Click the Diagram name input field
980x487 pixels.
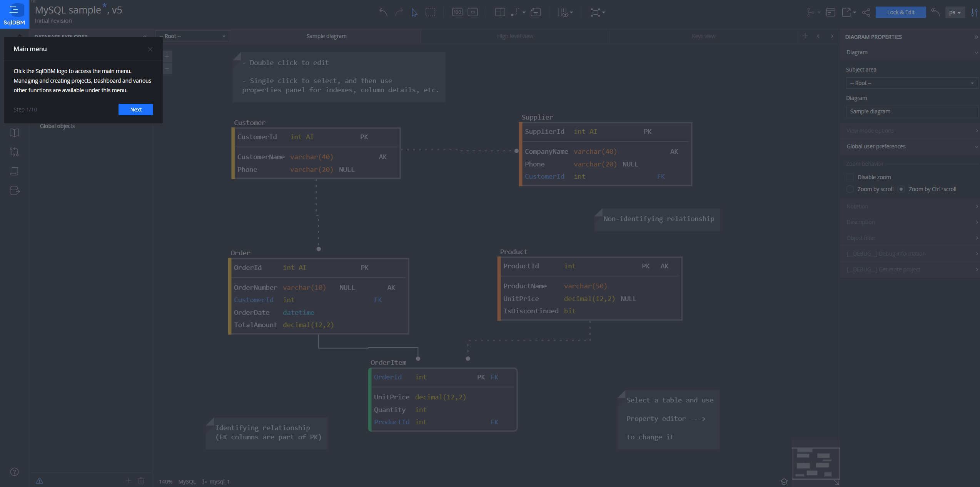coord(911,111)
